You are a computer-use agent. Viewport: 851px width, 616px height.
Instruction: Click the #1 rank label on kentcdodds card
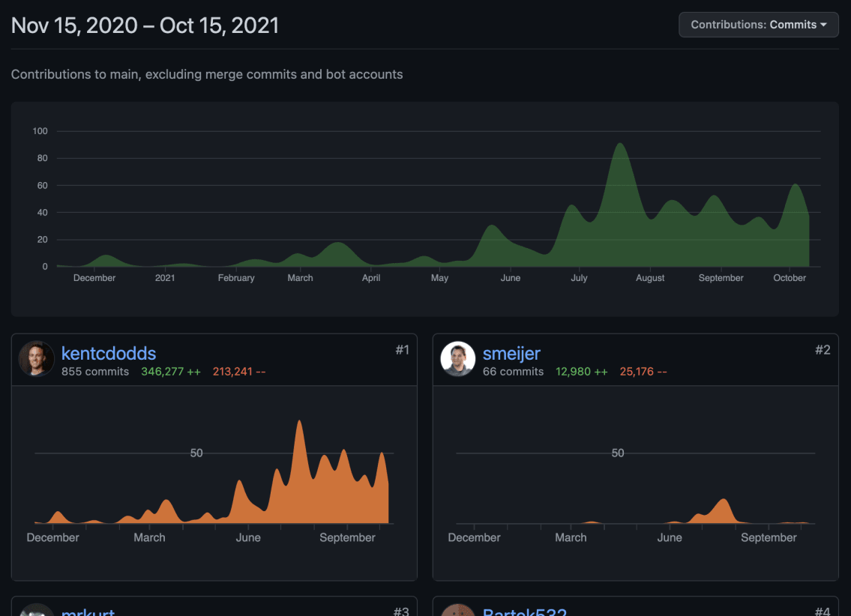click(x=403, y=349)
